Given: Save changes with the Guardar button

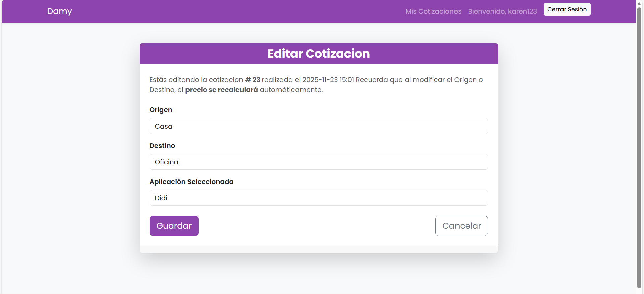Looking at the screenshot, I should [x=174, y=226].
